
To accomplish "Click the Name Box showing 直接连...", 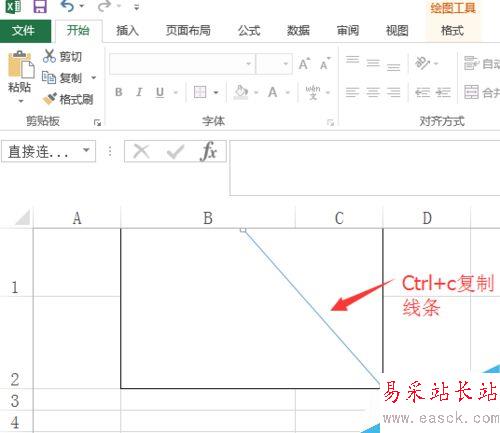I will coord(48,152).
